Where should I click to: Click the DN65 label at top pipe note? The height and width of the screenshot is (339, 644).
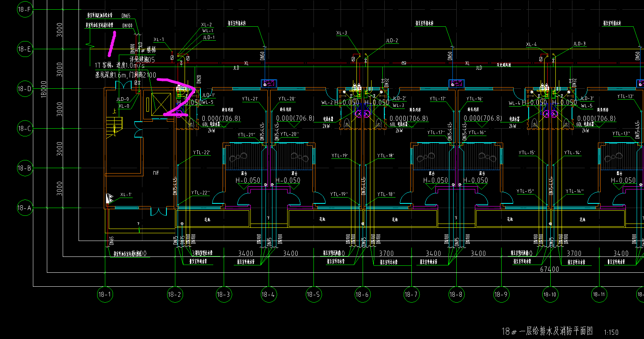coord(126,16)
